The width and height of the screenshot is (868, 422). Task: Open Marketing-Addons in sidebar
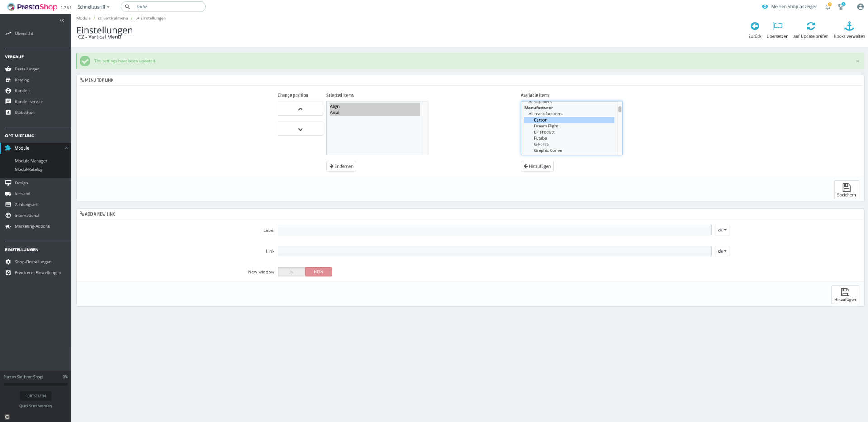point(32,226)
